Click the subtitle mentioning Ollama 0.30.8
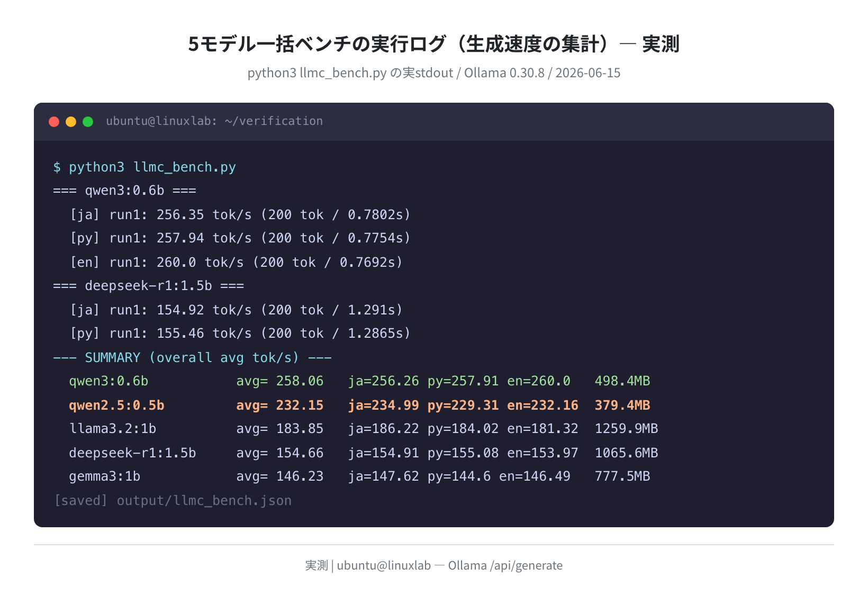The height and width of the screenshot is (595, 868). click(434, 73)
